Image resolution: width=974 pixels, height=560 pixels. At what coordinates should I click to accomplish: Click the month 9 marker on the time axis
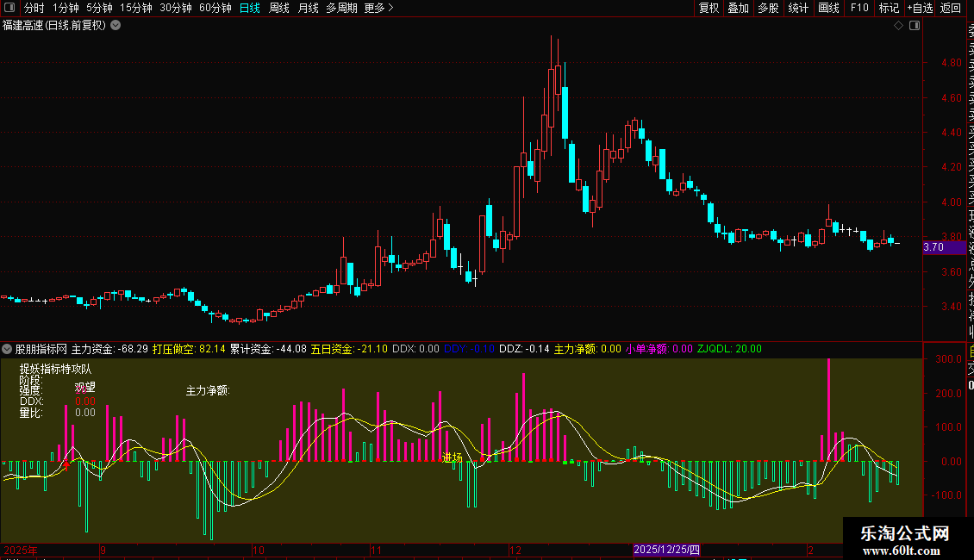[x=103, y=550]
